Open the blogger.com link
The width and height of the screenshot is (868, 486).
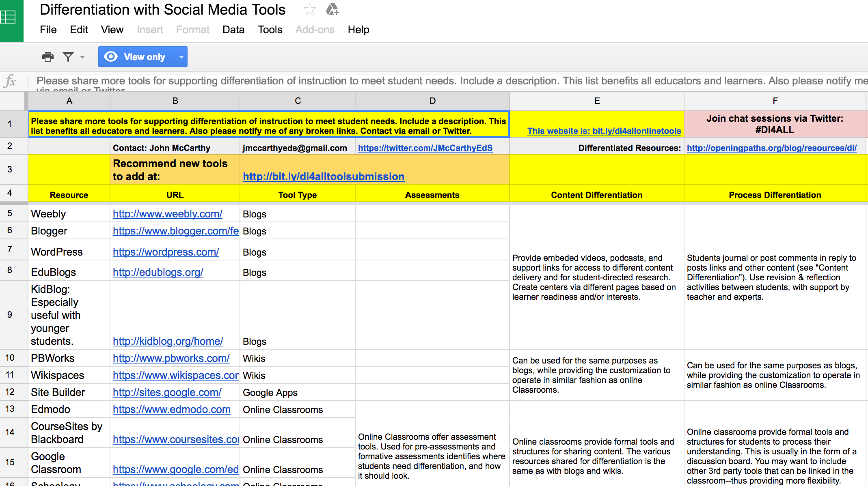pos(176,231)
